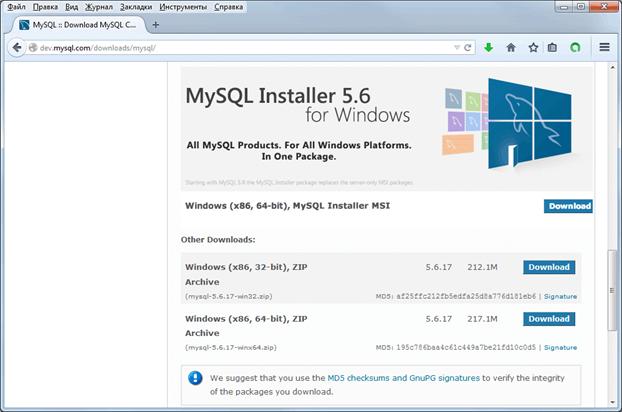Click the '212.1M' size value
Image resolution: width=622 pixels, height=412 pixels.
pos(482,267)
